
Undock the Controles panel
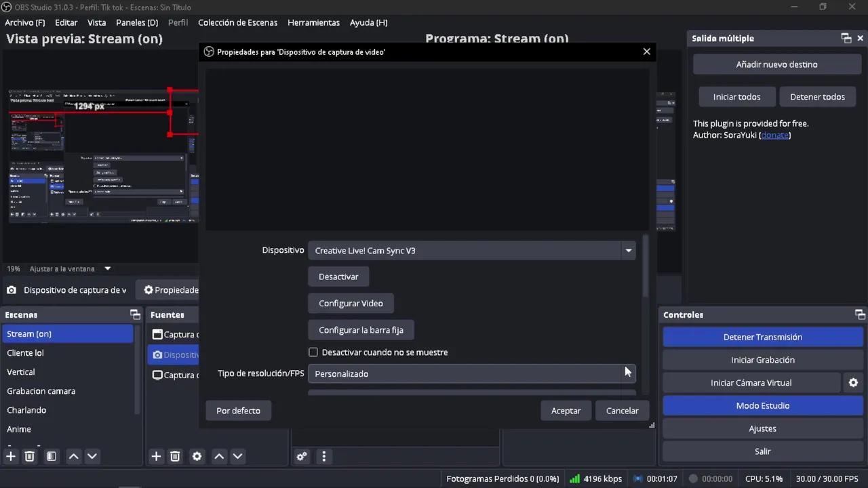click(860, 314)
